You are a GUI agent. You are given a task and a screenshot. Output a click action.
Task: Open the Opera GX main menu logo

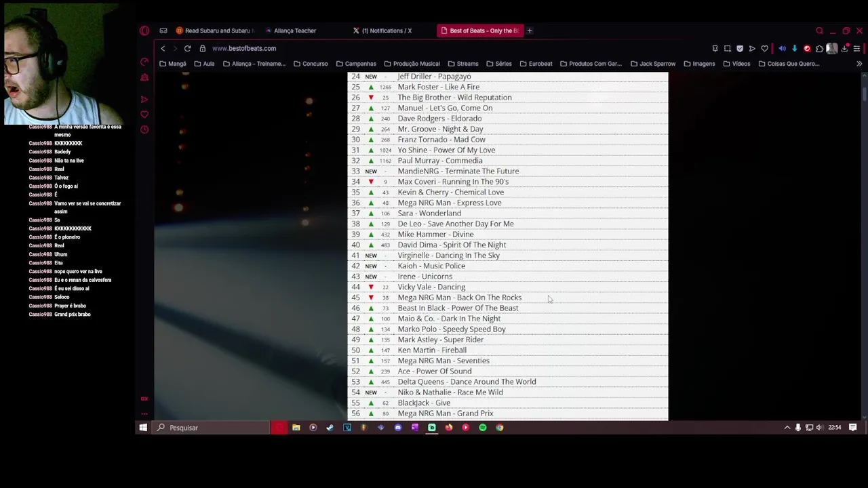(x=144, y=30)
